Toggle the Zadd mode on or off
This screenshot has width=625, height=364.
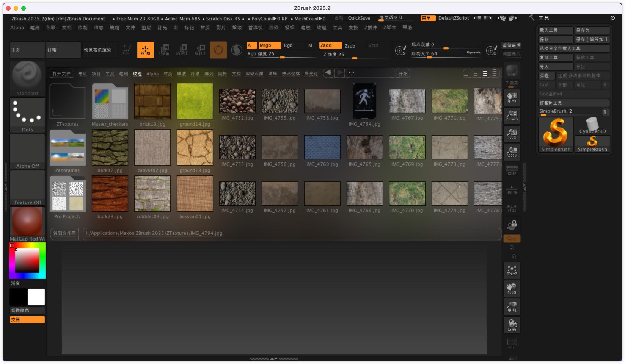(330, 45)
